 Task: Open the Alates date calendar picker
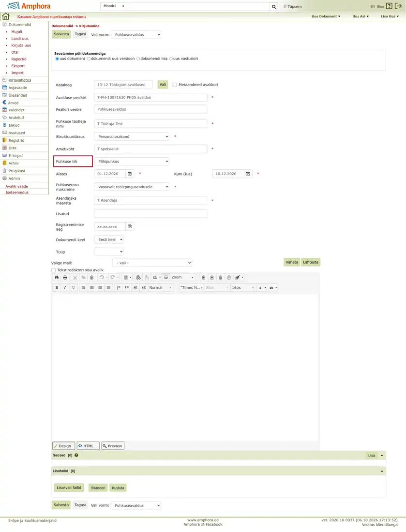[130, 174]
